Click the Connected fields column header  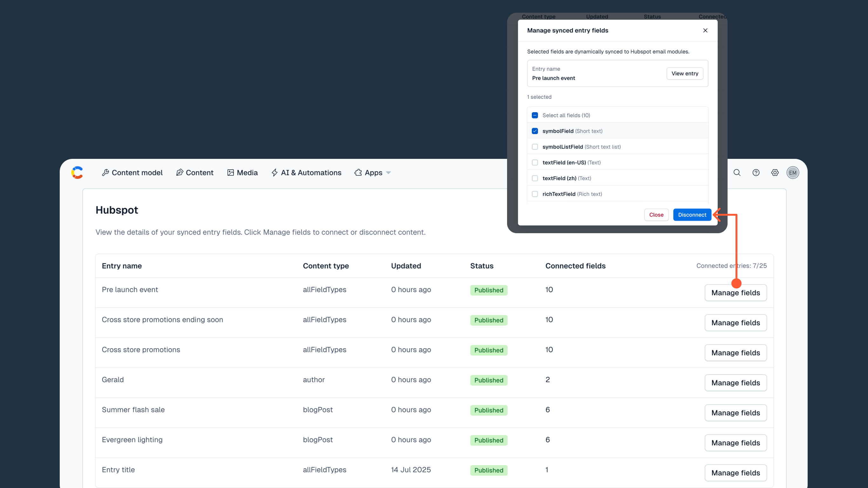point(575,266)
